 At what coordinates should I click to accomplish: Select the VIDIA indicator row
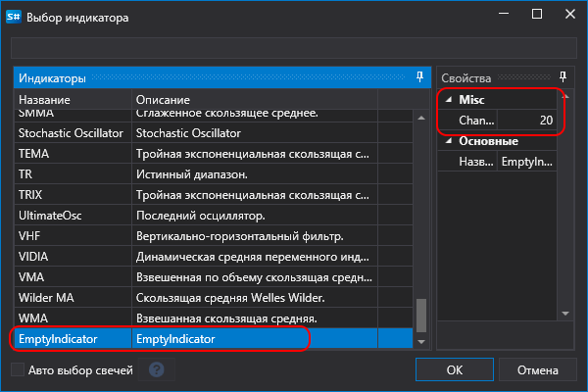[214, 257]
